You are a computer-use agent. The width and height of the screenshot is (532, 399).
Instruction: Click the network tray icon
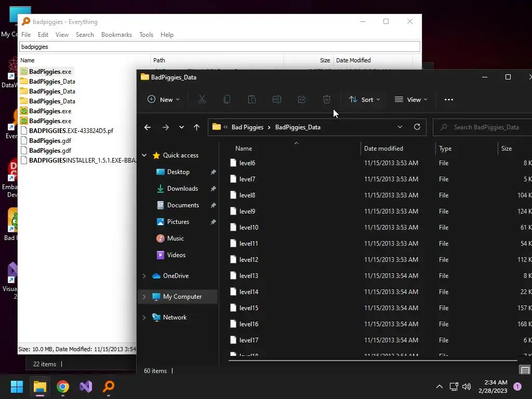(x=454, y=387)
